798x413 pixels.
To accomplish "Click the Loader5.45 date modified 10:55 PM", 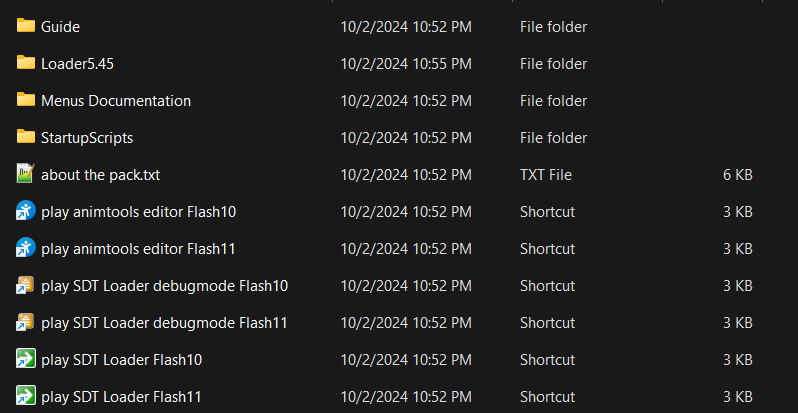I will tap(405, 64).
